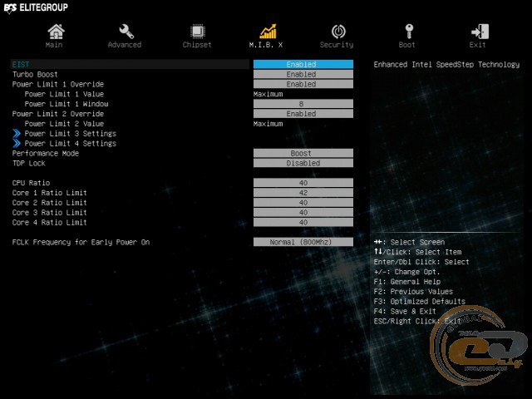Screen dimensions: 532x399
Task: Toggle TDP Lock Disabled option
Action: pyautogui.click(x=303, y=163)
